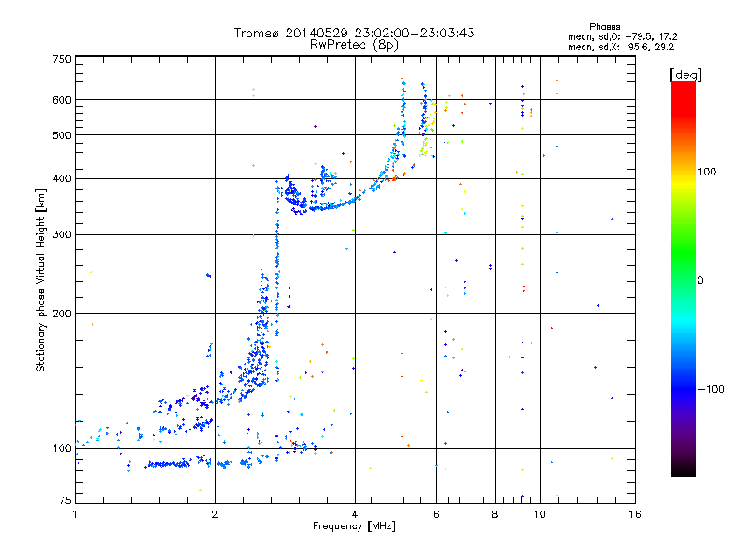Click the '500' height axis tick label
Viewport: 747px width, 560px height.
[x=62, y=135]
